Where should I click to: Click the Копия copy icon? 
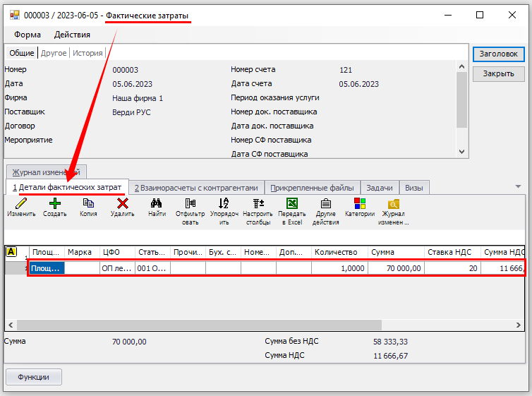coord(88,204)
